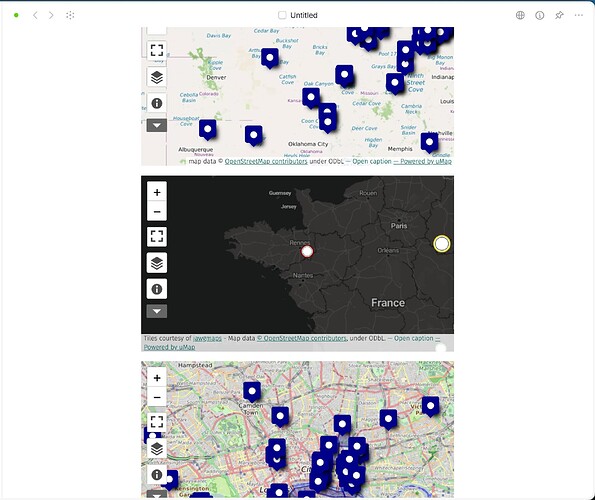Show info about the France map

click(x=157, y=289)
